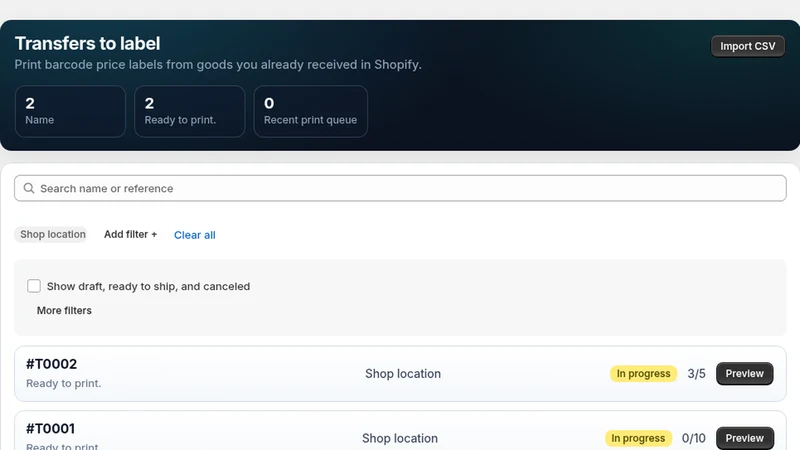Screen dimensions: 800x450
Task: Click Ready to print under #T0002
Action: point(64,383)
